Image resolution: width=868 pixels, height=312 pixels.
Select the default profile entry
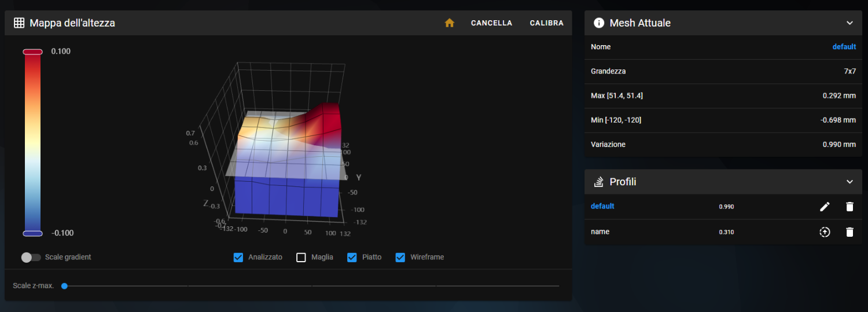(602, 206)
